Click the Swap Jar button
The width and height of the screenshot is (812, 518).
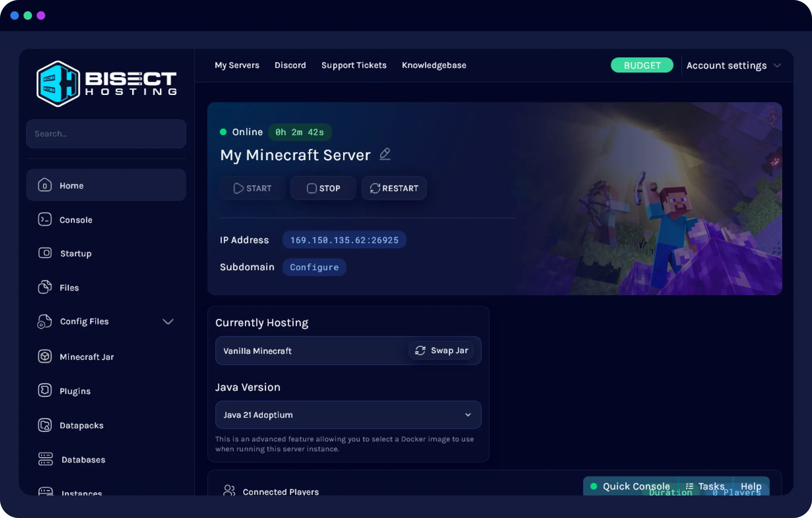point(441,350)
